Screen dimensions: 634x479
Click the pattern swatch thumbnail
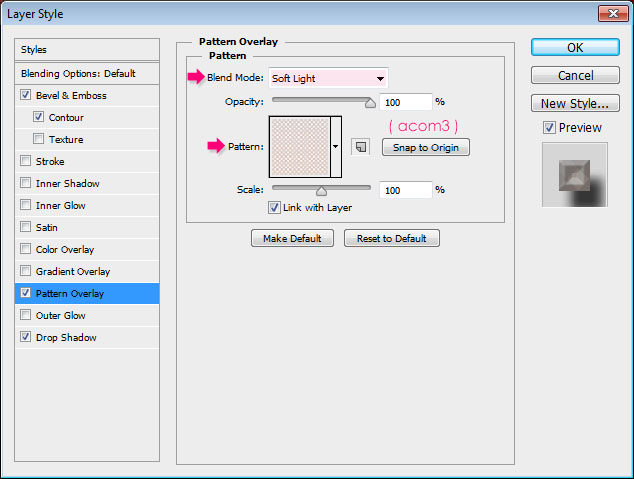[300, 147]
